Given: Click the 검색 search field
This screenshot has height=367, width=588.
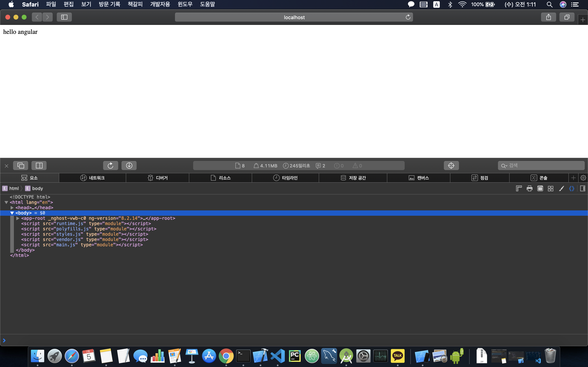Looking at the screenshot, I should pyautogui.click(x=544, y=166).
